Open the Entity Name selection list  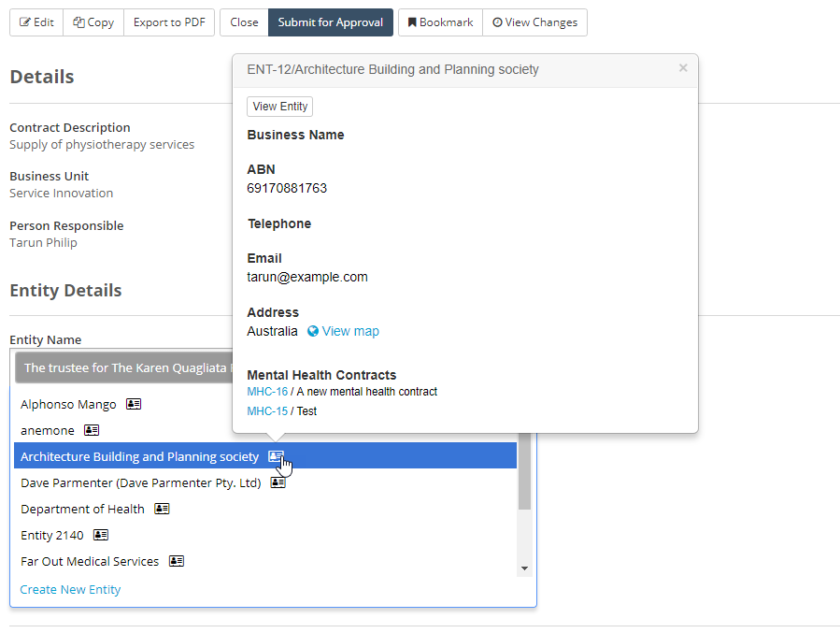pyautogui.click(x=121, y=367)
